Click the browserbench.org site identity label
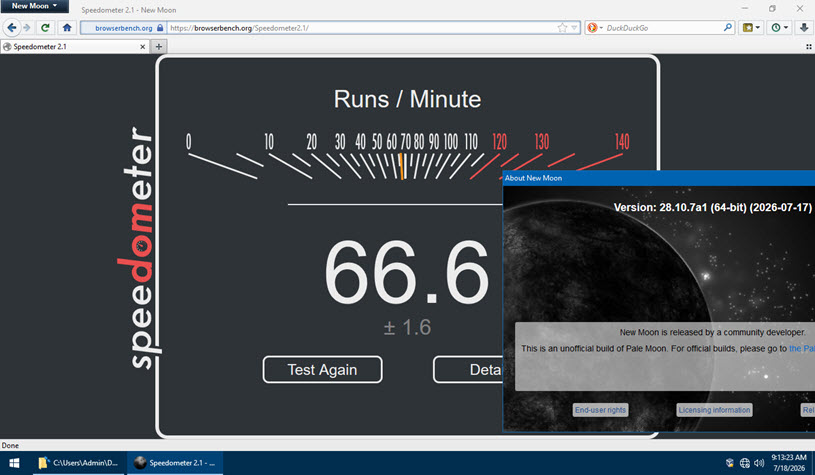Viewport: 815px width, 475px height. click(124, 28)
